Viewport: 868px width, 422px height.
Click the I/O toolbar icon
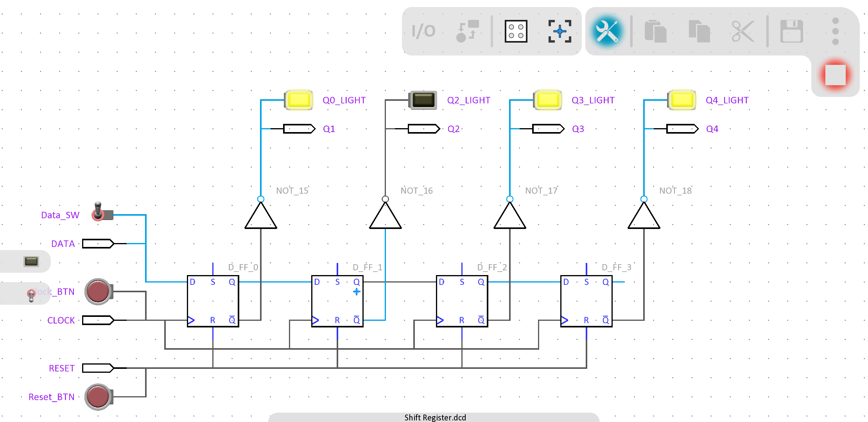[x=423, y=31]
